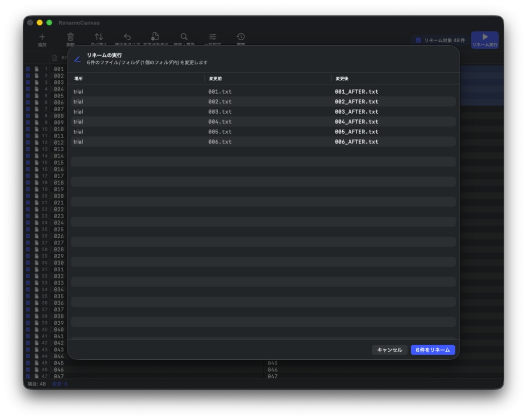Viewport: 527px width, 420px height.
Task: Select 006.txt in the 変更前 column
Action: pos(220,142)
